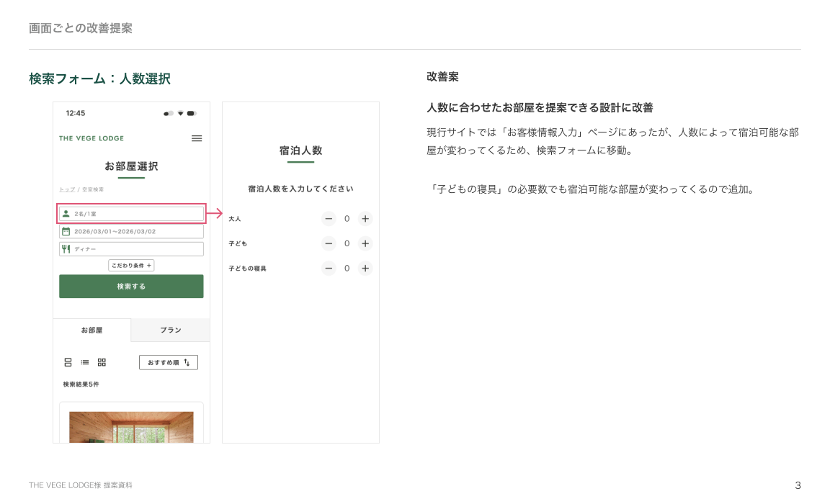830x504 pixels.
Task: Open the おすすめ順 sort dropdown
Action: tap(168, 362)
